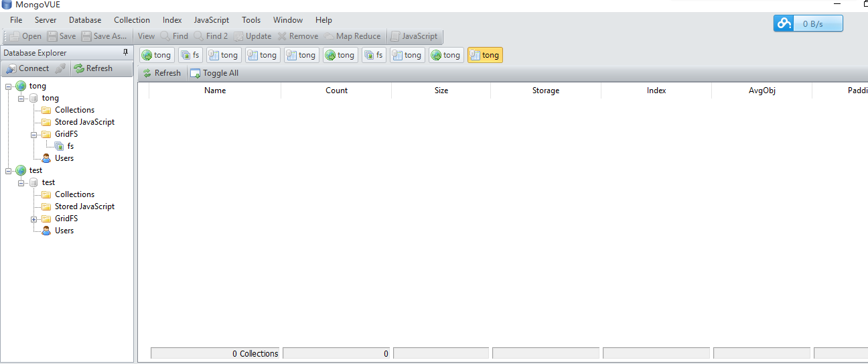Screen dimensions: 868x364
Task: Click the Open toolbar button
Action: (25, 36)
